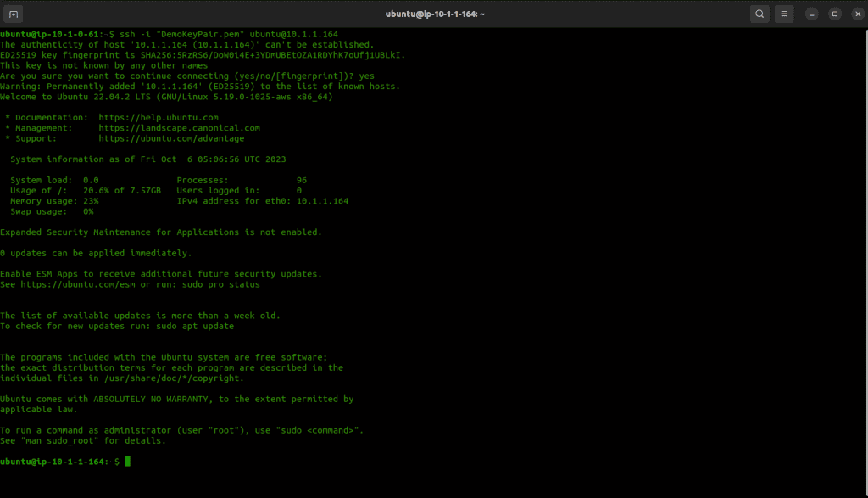This screenshot has width=868, height=498.
Task: Minimize the terminal window
Action: click(x=812, y=14)
